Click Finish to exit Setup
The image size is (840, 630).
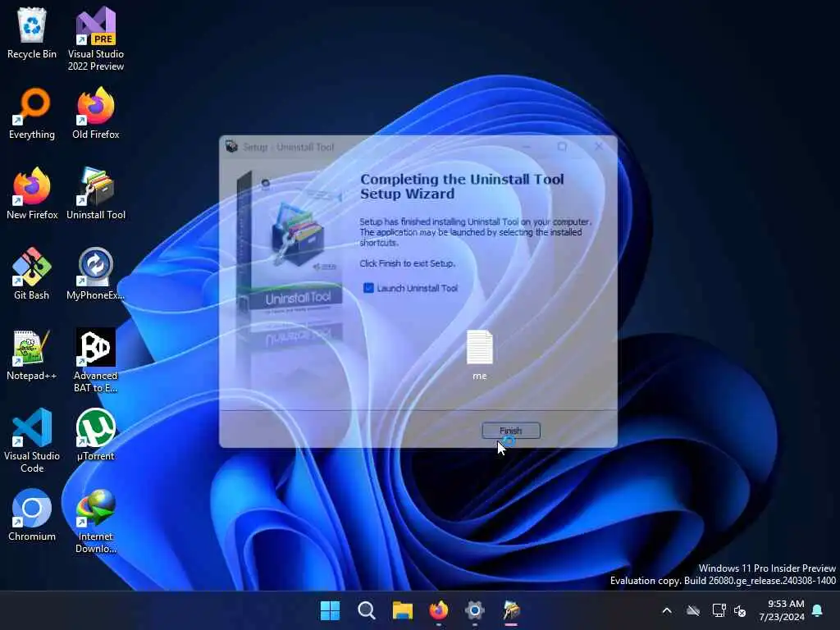click(x=511, y=431)
